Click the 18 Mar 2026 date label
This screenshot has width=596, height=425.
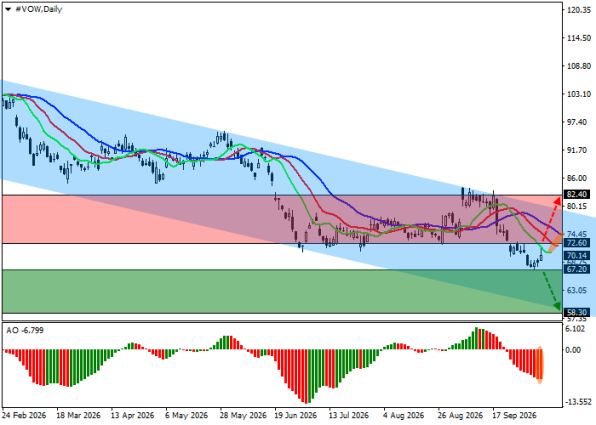[79, 415]
